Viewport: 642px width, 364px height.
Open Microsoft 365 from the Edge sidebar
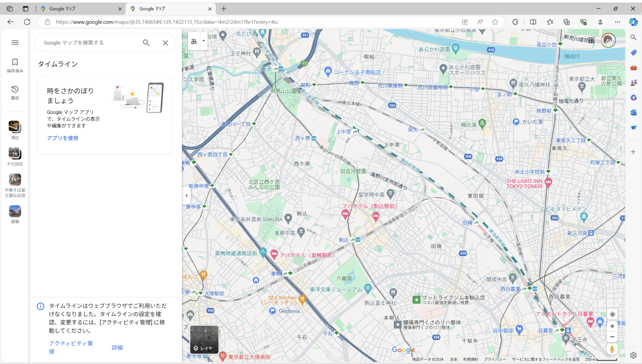[634, 98]
